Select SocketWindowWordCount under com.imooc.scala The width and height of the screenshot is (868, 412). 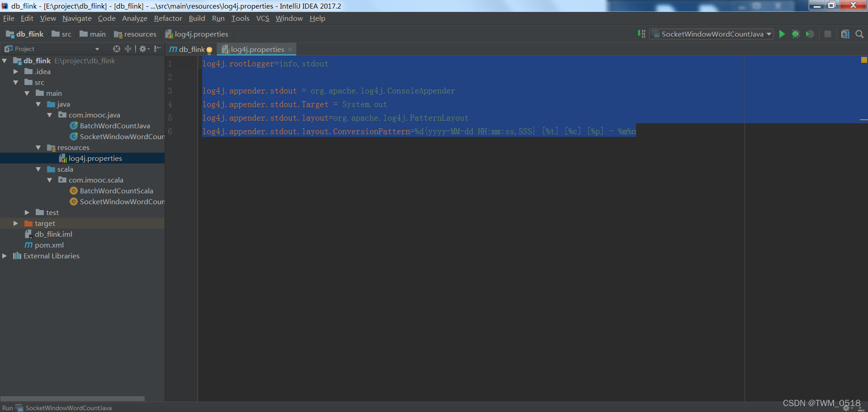click(122, 201)
